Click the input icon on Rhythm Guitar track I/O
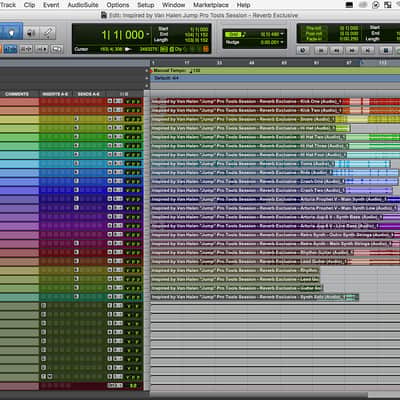Screen dimensions: 400x400 (110, 252)
